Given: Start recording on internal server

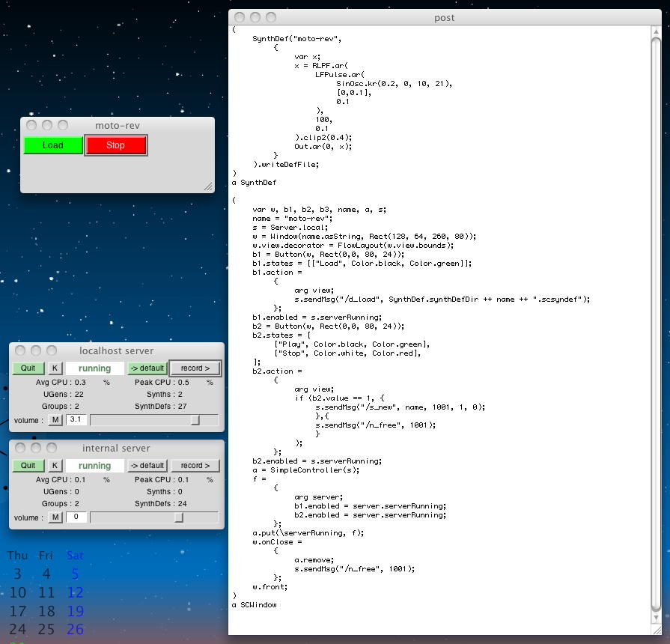Looking at the screenshot, I should (195, 466).
